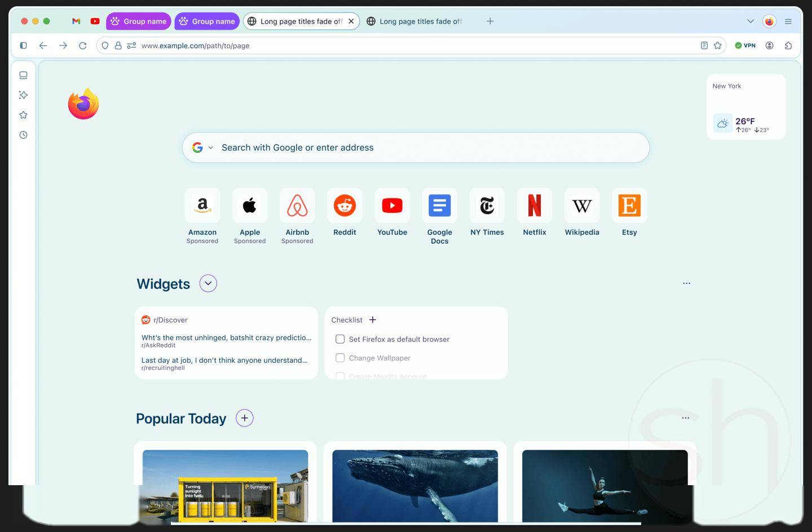
Task: Click the reload page icon
Action: tap(83, 46)
